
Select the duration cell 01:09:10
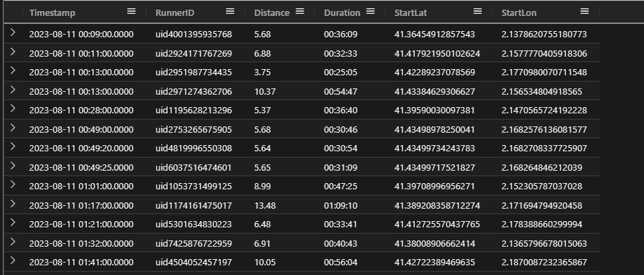(340, 205)
